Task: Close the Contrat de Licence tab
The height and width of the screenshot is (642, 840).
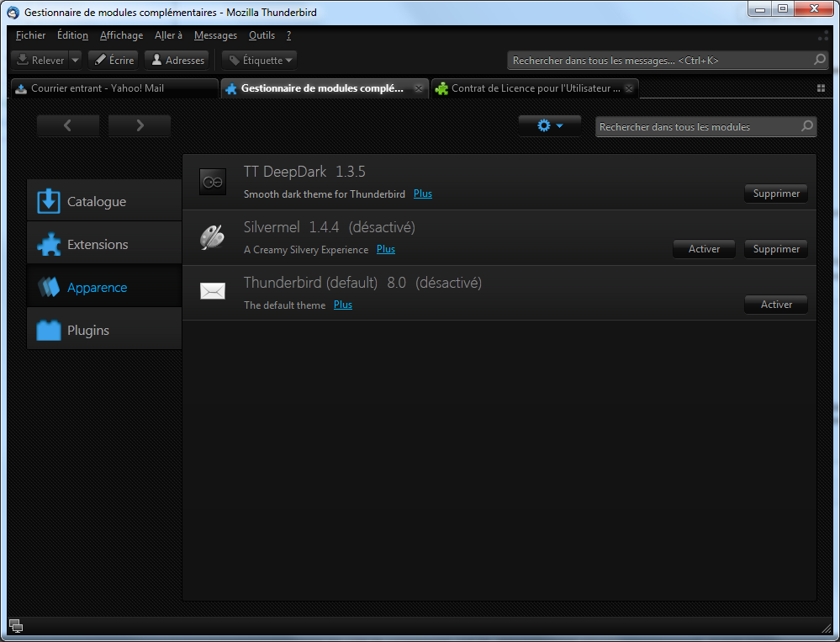Action: tap(629, 88)
